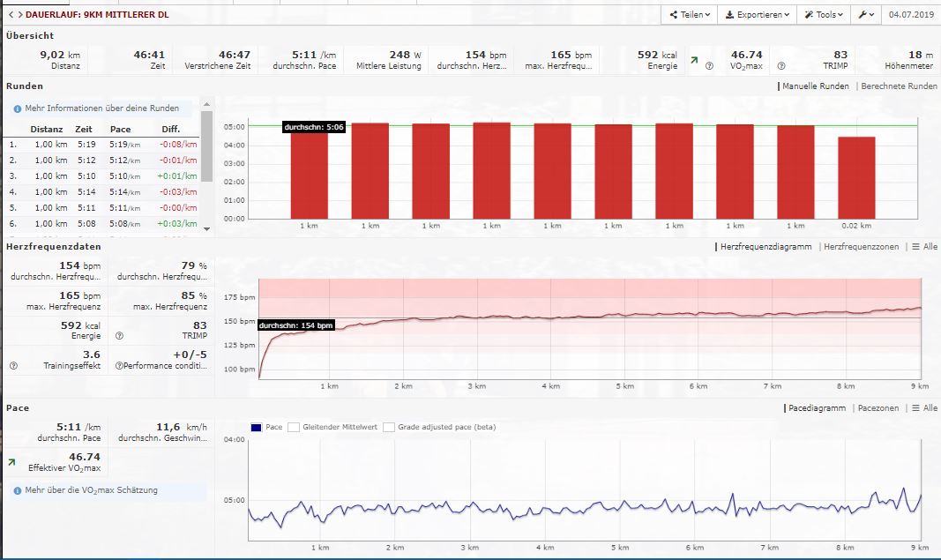Open the Teilen dropdown
This screenshot has height=560, width=941.
[x=689, y=15]
